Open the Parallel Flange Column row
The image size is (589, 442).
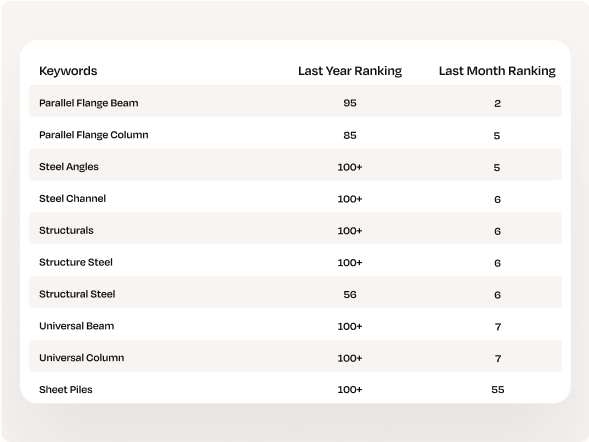[295, 135]
